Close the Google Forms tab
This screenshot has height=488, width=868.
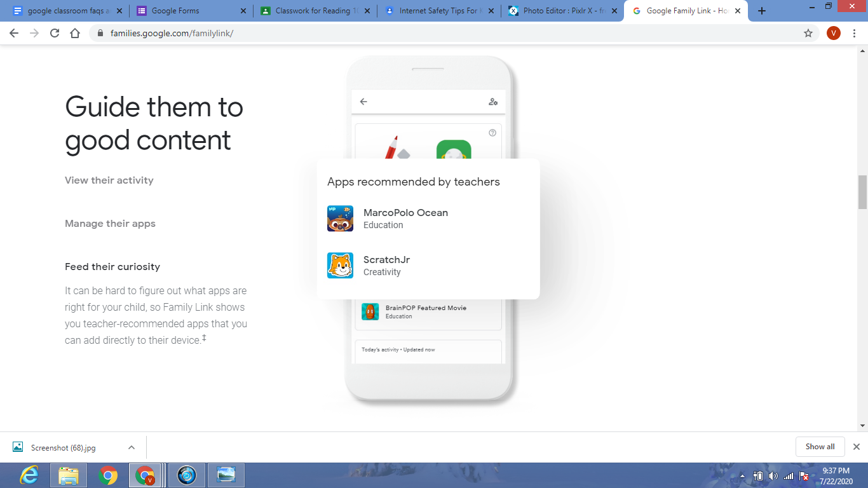pyautogui.click(x=243, y=11)
